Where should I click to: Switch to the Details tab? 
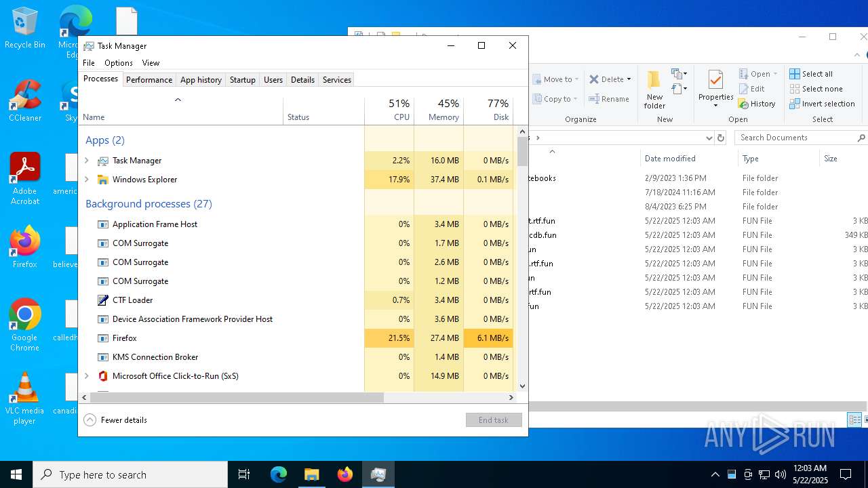click(302, 80)
